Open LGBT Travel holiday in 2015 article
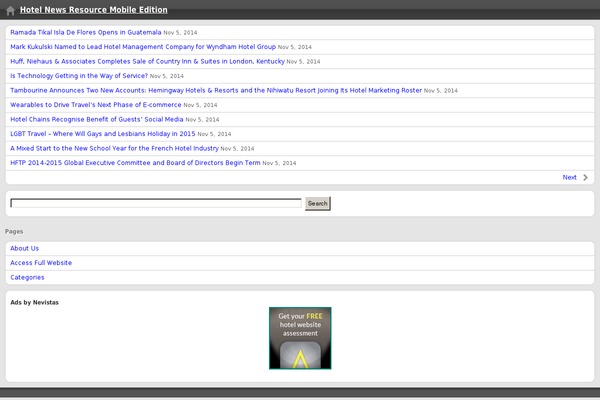 pos(103,134)
